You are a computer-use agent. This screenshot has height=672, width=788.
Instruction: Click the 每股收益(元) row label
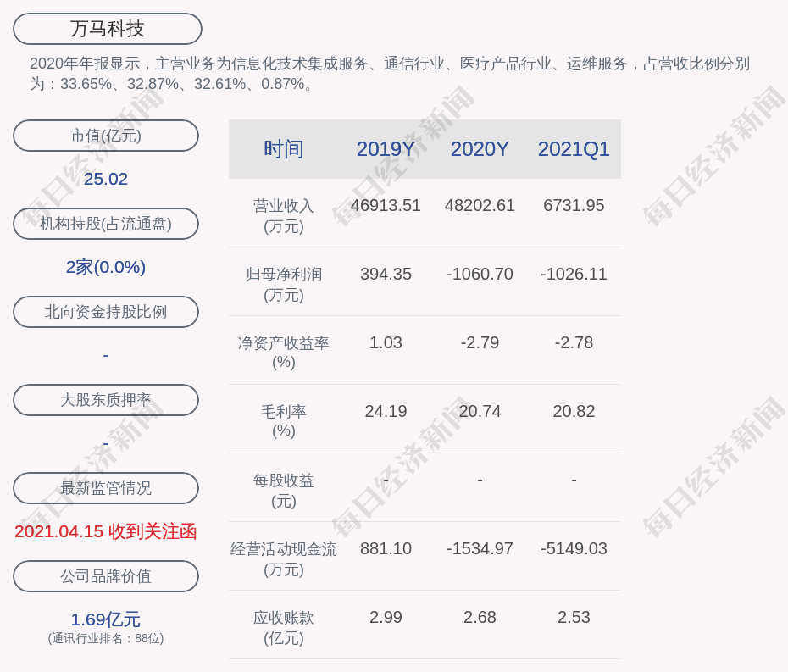284,491
